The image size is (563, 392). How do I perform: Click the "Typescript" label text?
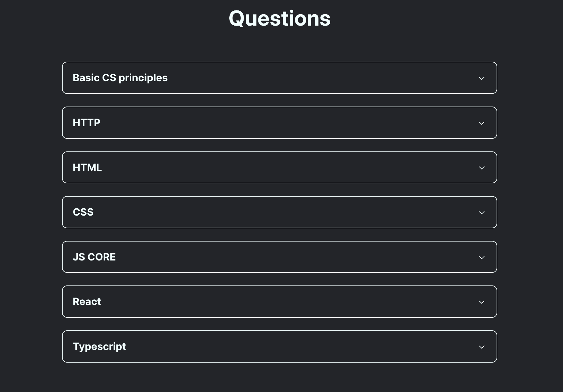[x=99, y=347]
